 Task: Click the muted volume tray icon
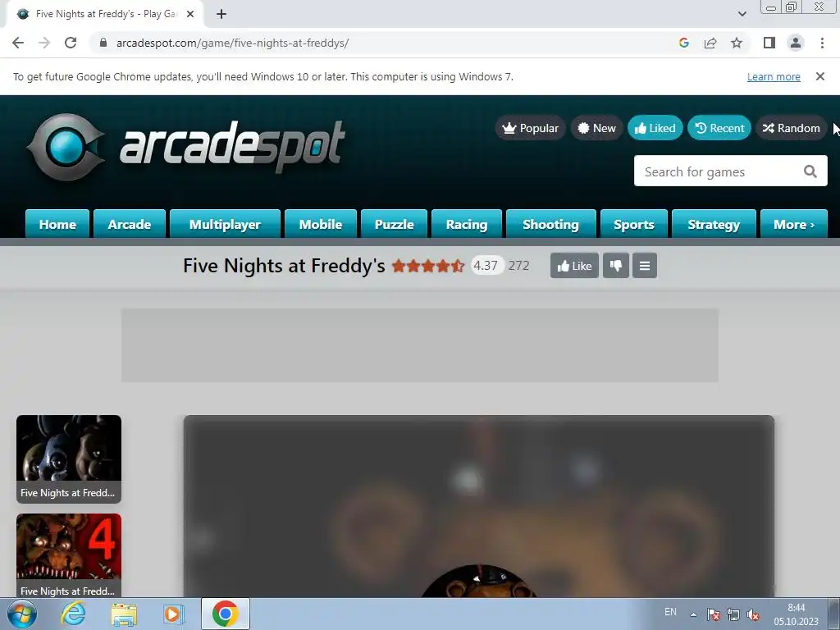click(x=753, y=614)
